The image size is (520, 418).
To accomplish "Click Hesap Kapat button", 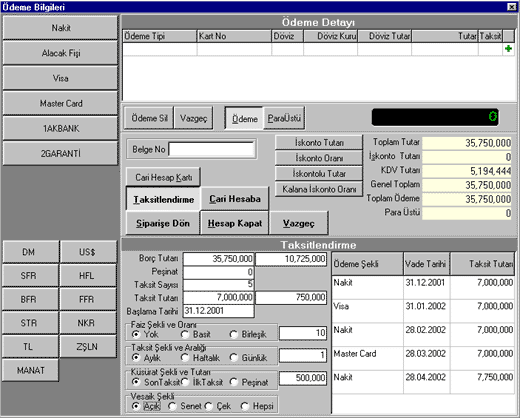I will click(x=235, y=223).
